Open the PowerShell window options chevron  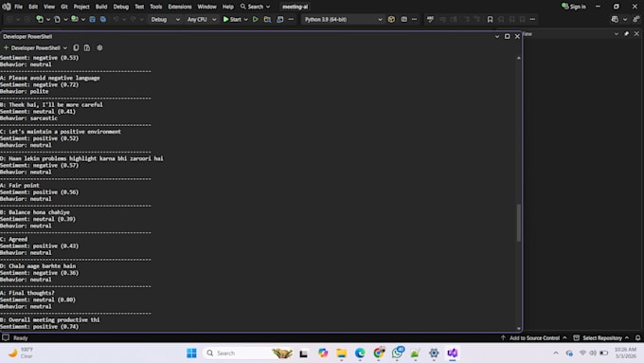pos(497,37)
